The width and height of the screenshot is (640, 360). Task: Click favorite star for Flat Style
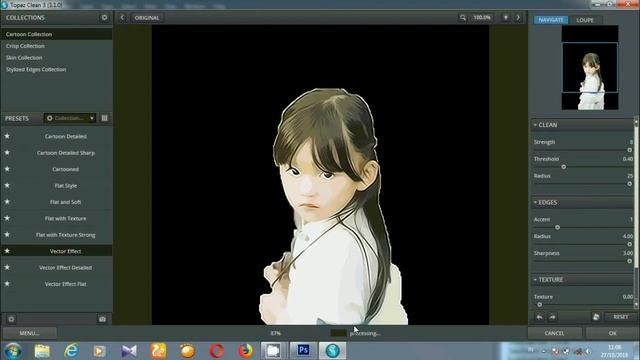pos(7,185)
